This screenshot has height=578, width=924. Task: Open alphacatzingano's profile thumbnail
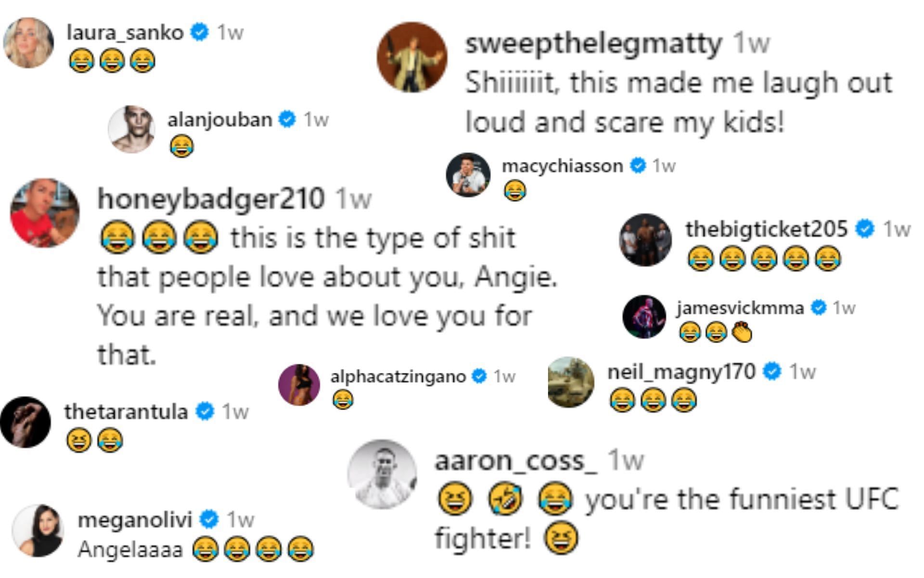click(x=299, y=385)
